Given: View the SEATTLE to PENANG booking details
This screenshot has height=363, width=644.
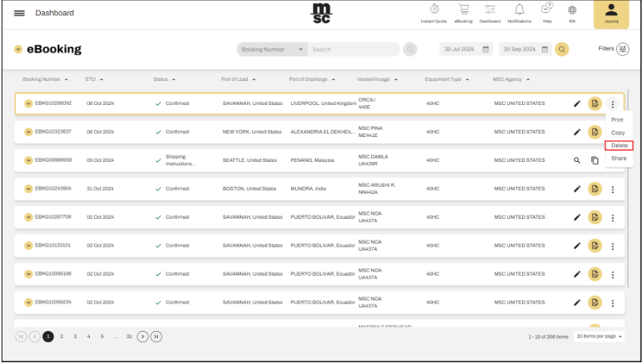Looking at the screenshot, I should click(x=577, y=160).
